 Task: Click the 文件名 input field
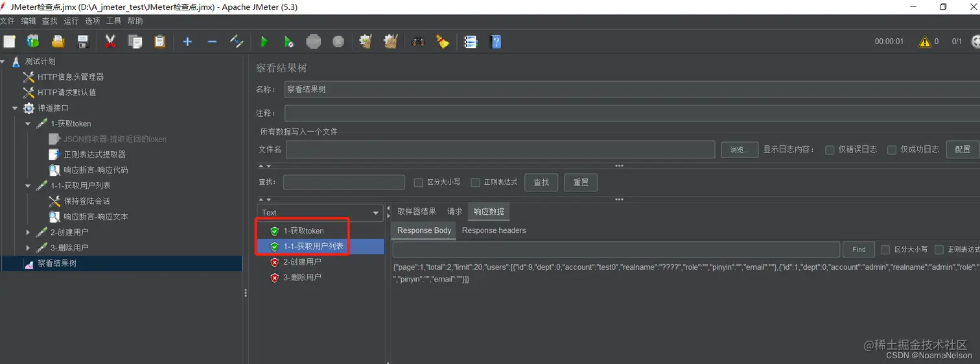(500, 150)
